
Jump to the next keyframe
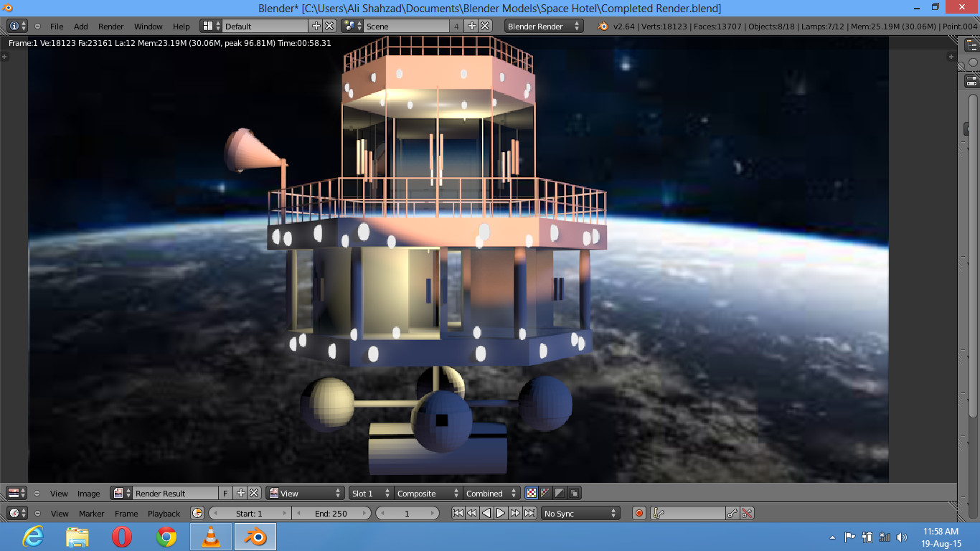(515, 514)
